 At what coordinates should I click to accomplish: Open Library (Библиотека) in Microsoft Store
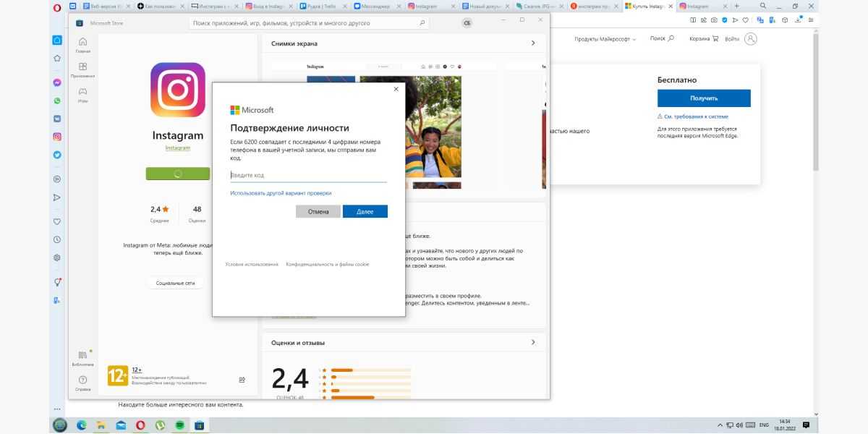coord(82,357)
